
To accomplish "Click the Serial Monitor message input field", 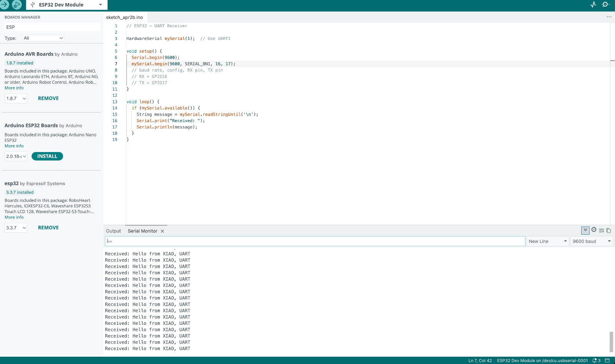I will tap(315, 241).
